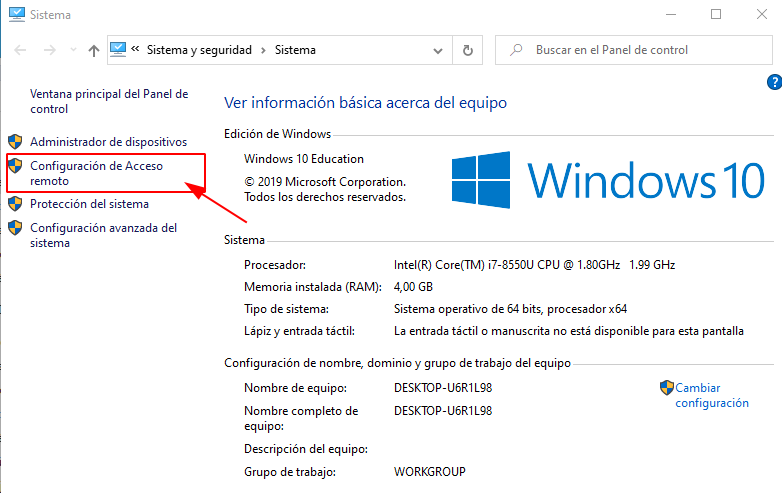Open Ventana principal del Panel de control

pyautogui.click(x=109, y=101)
